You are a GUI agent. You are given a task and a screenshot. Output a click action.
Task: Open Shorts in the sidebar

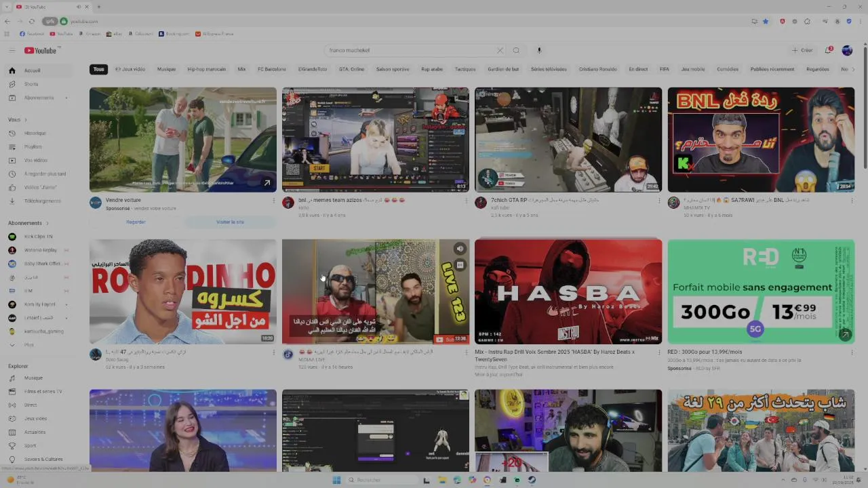[38, 84]
